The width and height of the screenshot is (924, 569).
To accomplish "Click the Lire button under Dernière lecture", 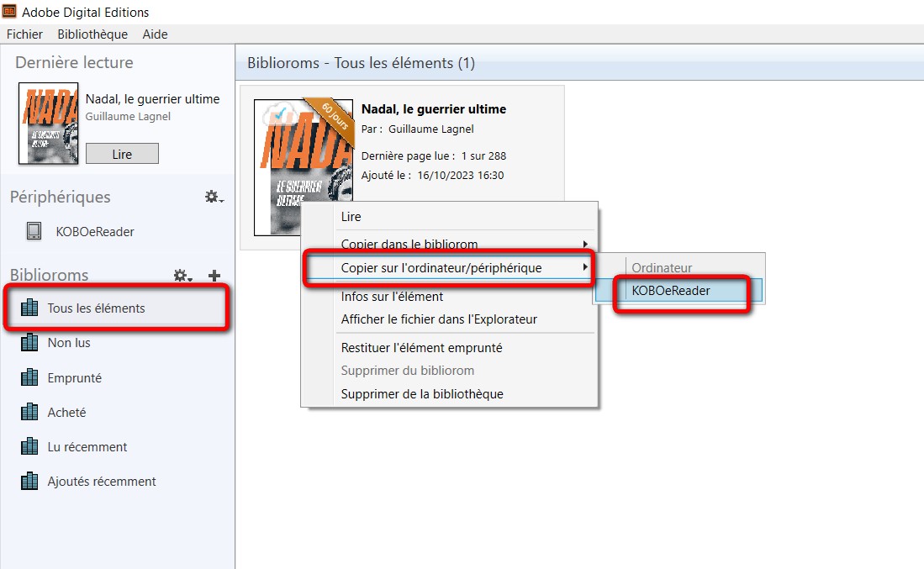I will pyautogui.click(x=122, y=154).
